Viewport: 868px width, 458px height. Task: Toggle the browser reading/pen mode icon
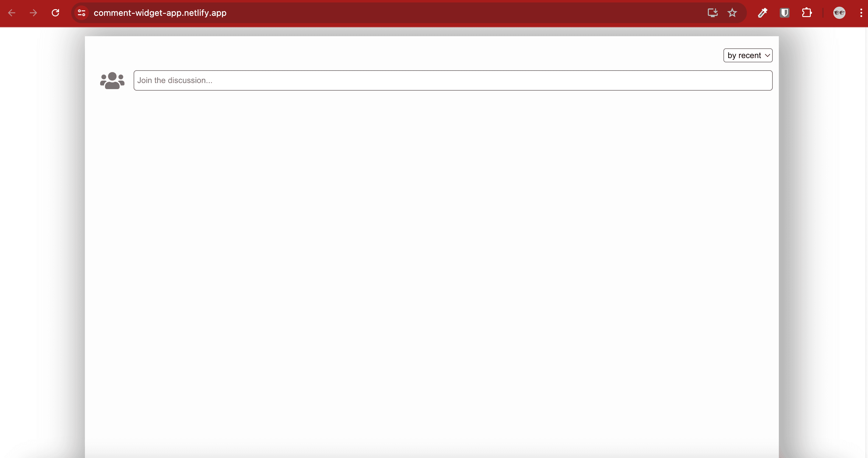(762, 13)
